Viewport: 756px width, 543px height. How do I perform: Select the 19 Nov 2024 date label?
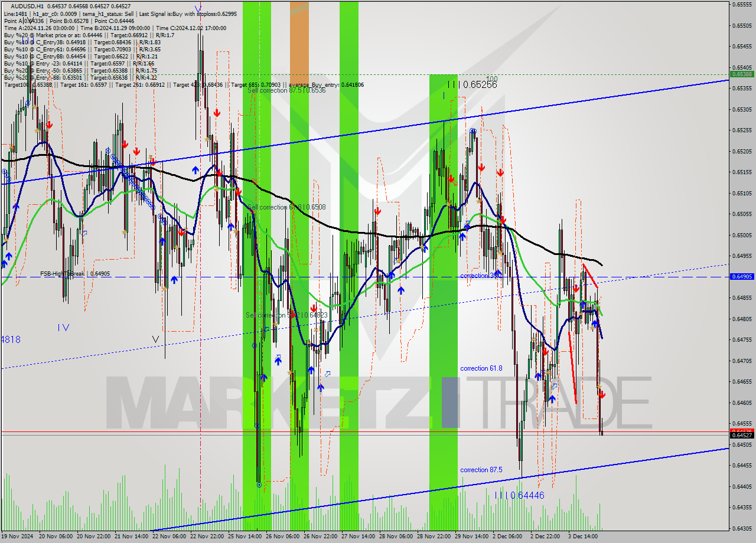pyautogui.click(x=17, y=537)
